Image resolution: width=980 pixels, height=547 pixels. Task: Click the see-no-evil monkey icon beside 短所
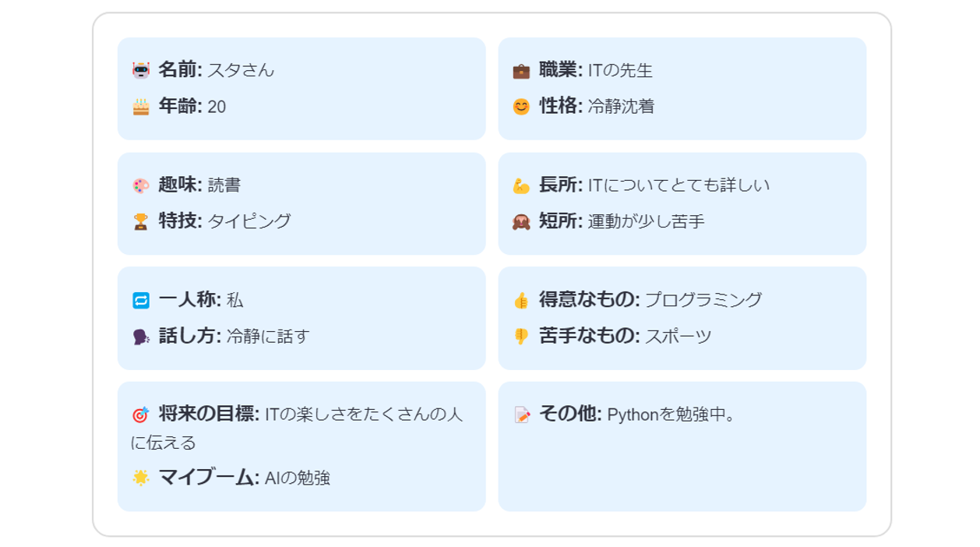[521, 222]
